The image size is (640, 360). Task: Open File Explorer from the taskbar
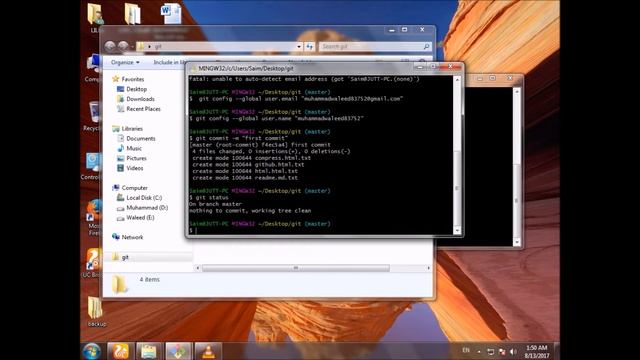coord(149,351)
